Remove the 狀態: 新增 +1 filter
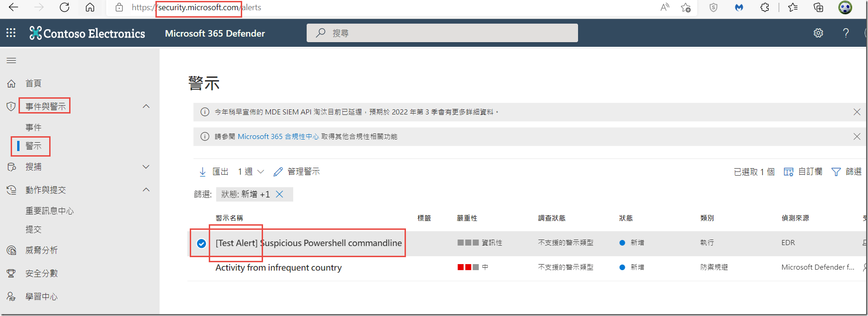This screenshot has height=316, width=868. 280,195
